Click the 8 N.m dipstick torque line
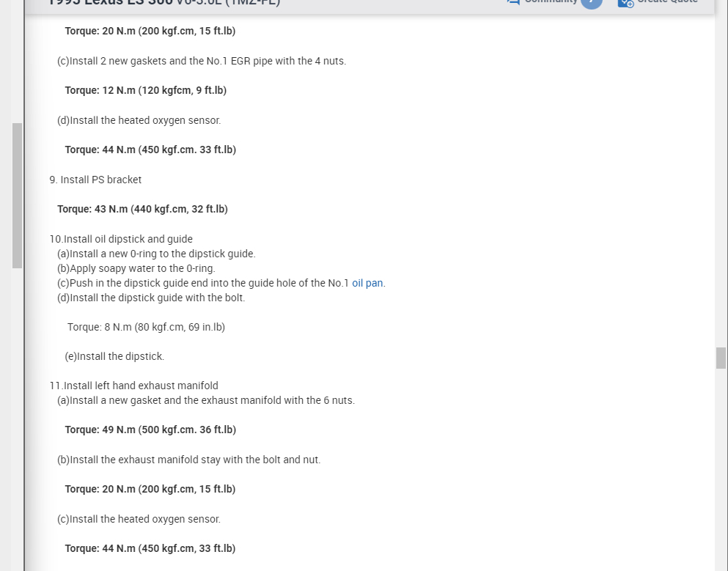 point(146,327)
